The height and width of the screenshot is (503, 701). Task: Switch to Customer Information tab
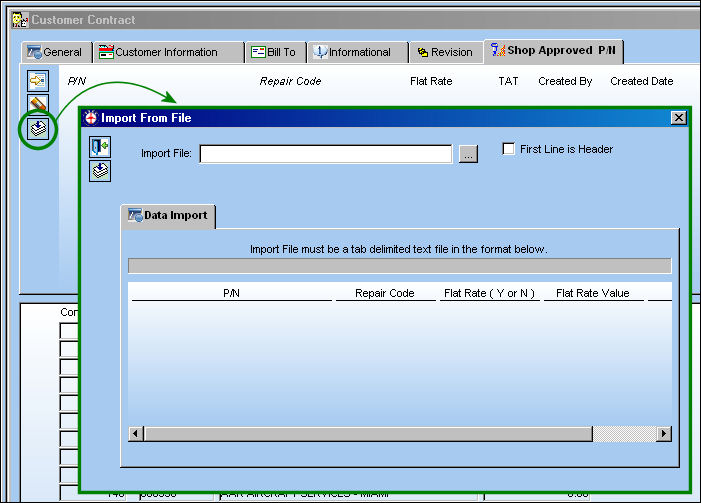click(x=169, y=52)
